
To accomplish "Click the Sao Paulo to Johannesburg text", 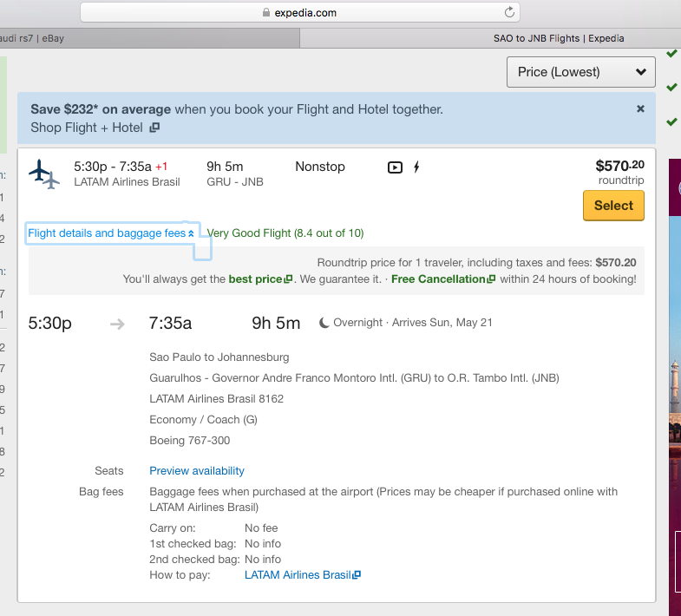I will tap(219, 357).
